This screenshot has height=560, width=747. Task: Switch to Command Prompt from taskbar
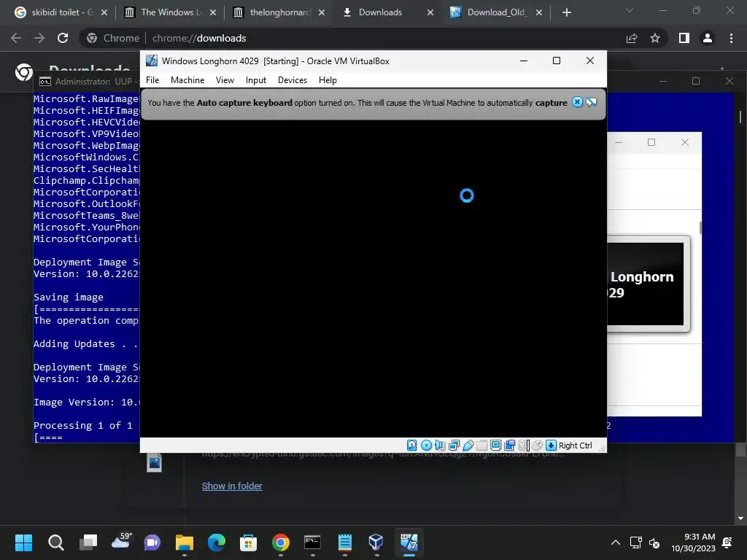point(312,542)
